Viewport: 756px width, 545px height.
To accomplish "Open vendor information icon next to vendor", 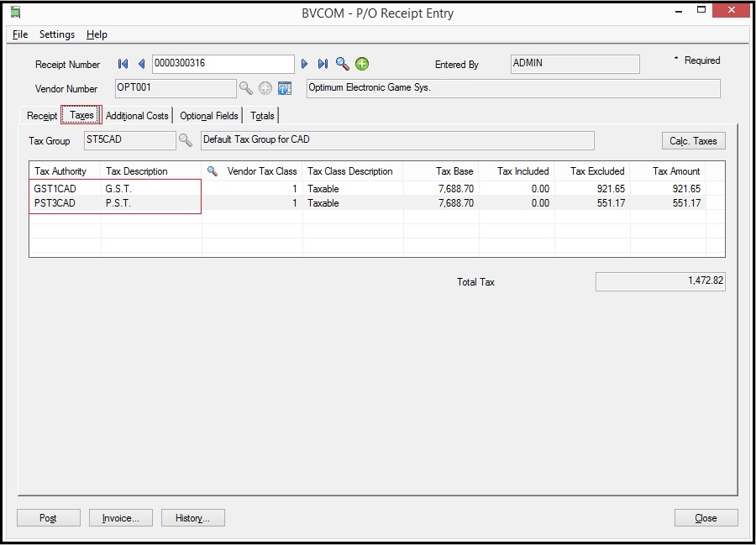I will (x=284, y=88).
